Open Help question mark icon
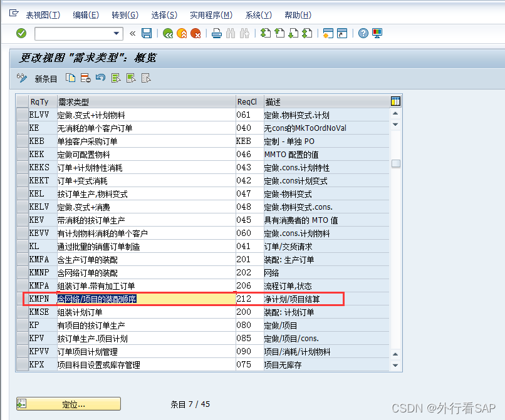Image resolution: width=505 pixels, height=420 pixels. pos(363,33)
